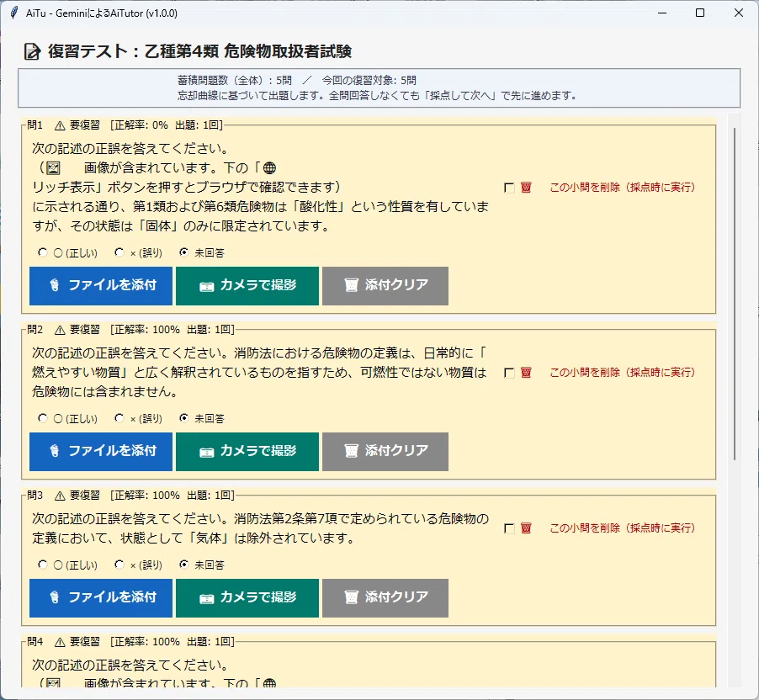The image size is (759, 700).
Task: Click the 忘却曲線に基づいて出題します note
Action: (378, 95)
